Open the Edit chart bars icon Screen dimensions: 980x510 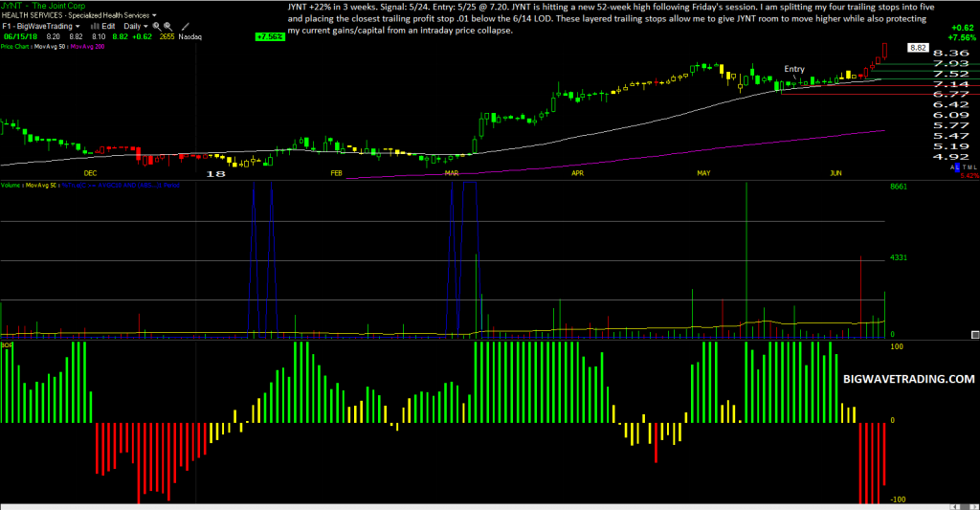coord(95,26)
